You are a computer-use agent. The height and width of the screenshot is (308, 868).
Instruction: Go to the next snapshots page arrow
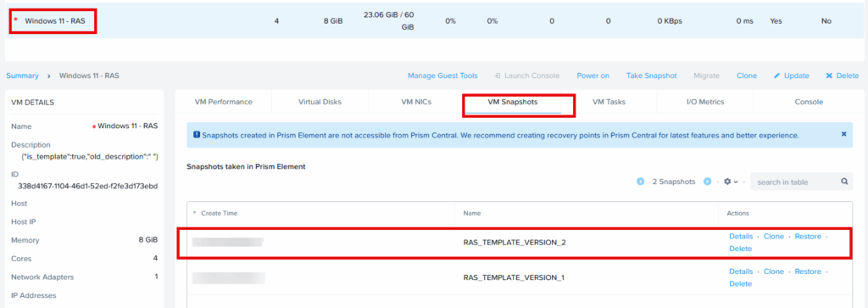[707, 181]
